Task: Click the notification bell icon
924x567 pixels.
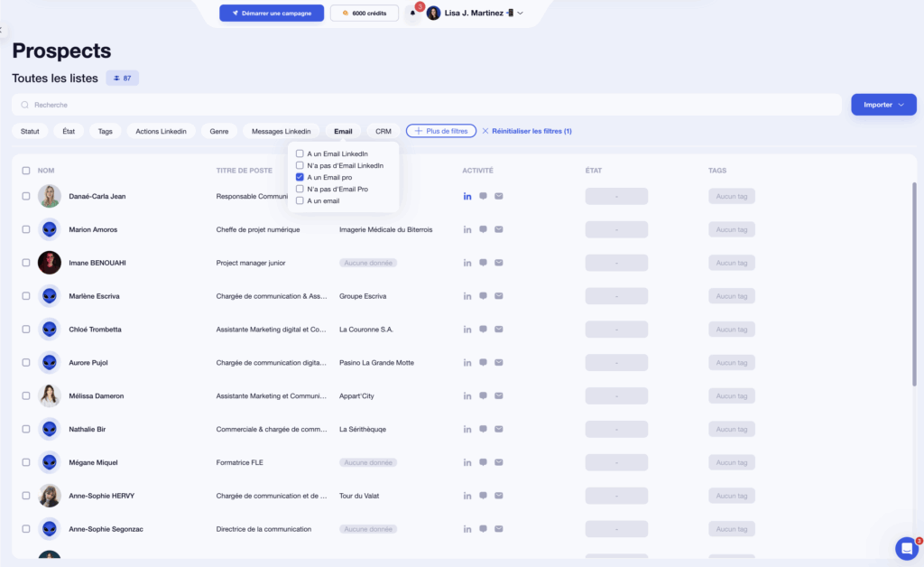Action: pyautogui.click(x=413, y=12)
